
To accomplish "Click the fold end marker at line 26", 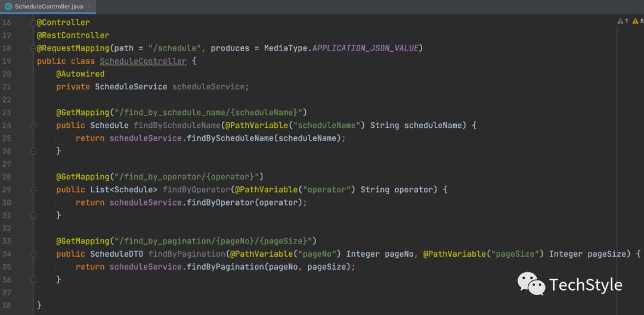I will 33,151.
